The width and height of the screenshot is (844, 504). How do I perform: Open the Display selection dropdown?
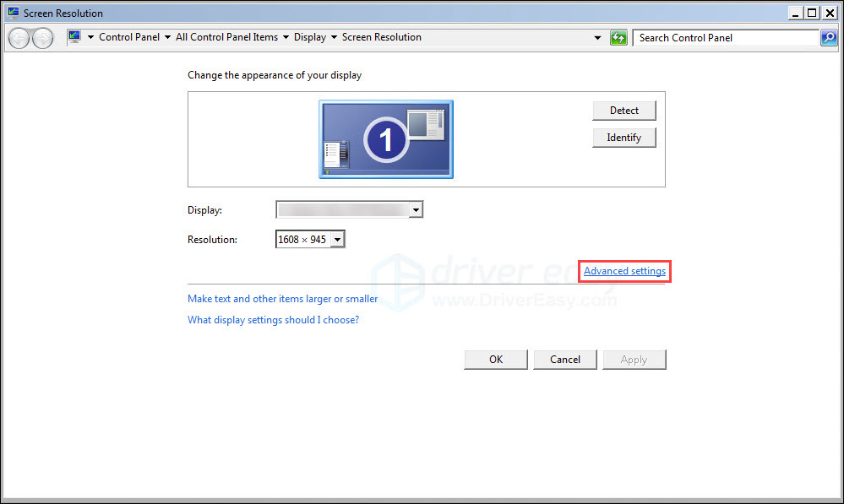coord(417,209)
